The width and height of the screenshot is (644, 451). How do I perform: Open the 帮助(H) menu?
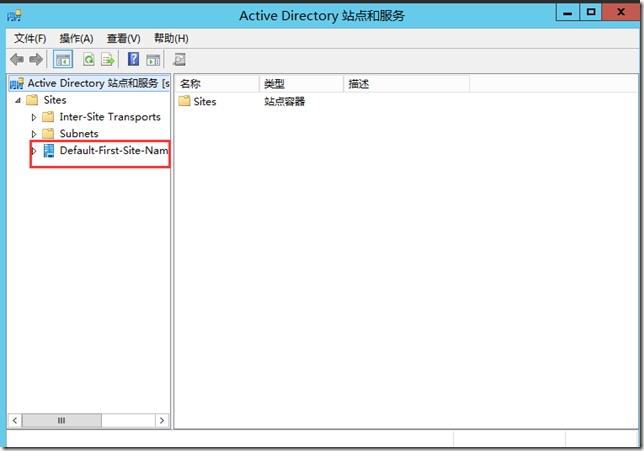point(171,39)
